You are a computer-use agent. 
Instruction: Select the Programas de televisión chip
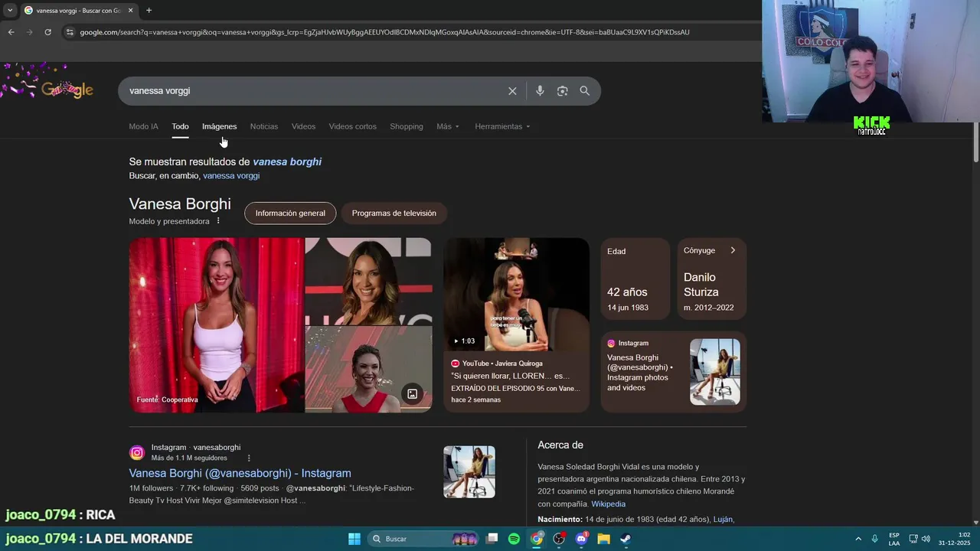click(x=394, y=214)
